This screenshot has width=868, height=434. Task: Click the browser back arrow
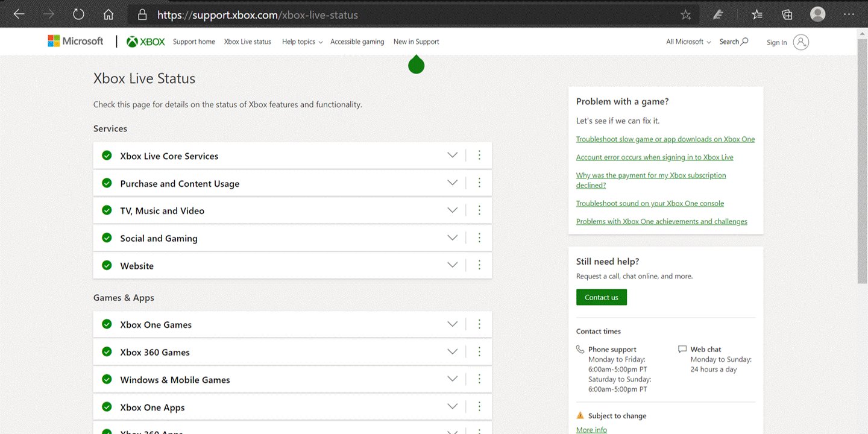point(19,14)
